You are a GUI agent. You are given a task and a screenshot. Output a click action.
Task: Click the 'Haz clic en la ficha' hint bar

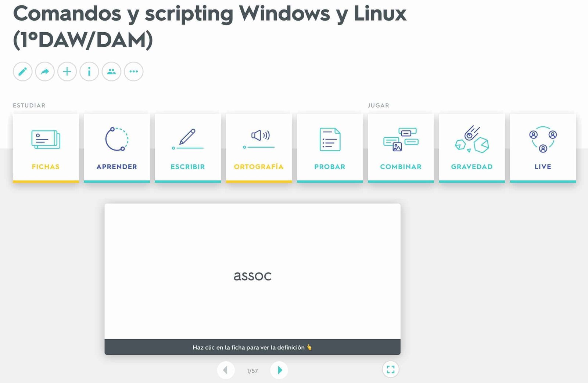(252, 347)
